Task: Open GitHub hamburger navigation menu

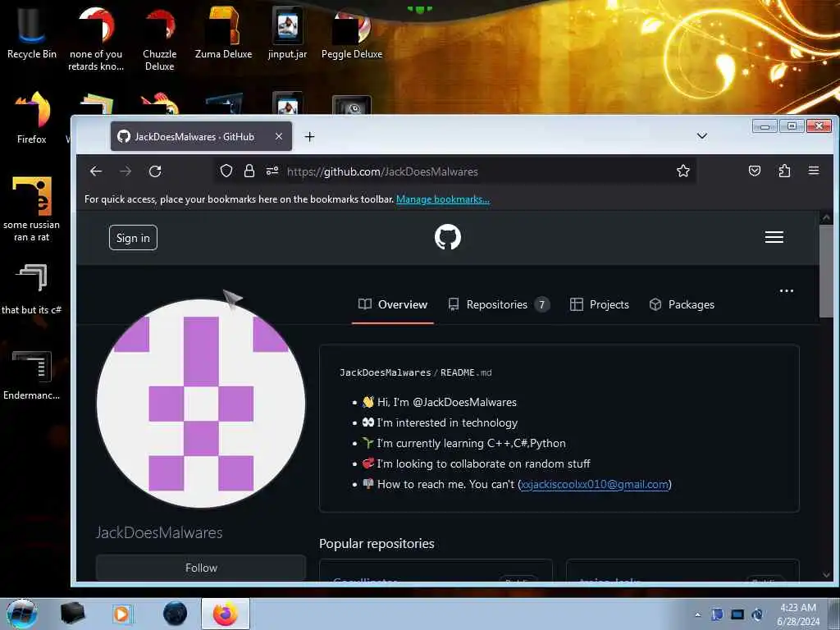Action: point(774,237)
